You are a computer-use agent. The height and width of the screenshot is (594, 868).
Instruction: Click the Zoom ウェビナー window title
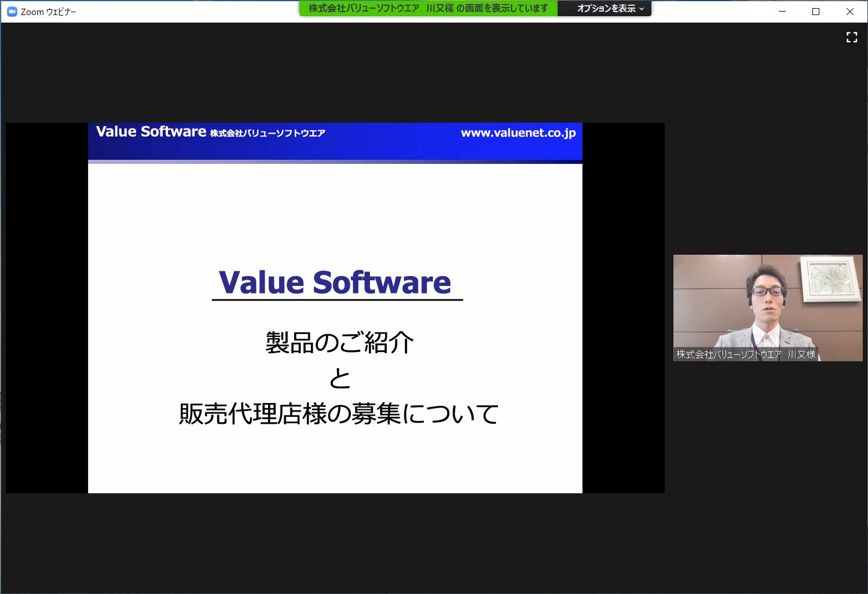click(x=49, y=12)
